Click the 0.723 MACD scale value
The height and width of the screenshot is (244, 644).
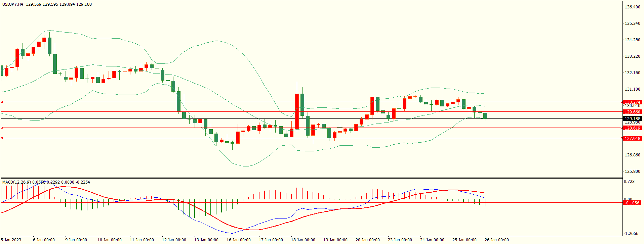pos(629,182)
